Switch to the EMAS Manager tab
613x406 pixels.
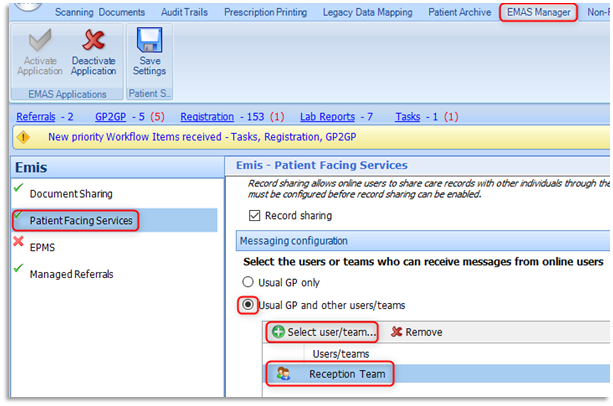[539, 13]
